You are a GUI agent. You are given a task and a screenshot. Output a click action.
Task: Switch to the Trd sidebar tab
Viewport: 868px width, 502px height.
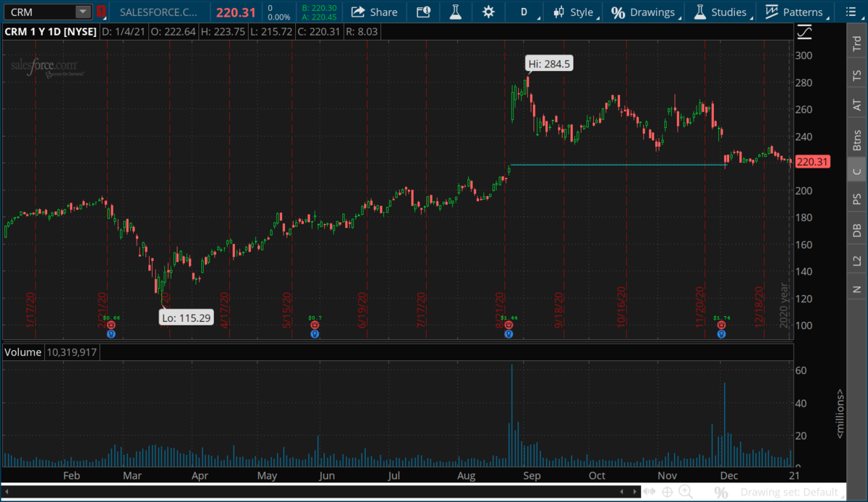[857, 43]
